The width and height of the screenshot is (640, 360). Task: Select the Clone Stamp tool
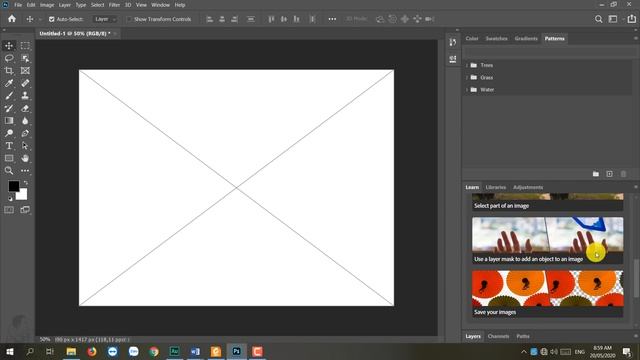(25, 96)
